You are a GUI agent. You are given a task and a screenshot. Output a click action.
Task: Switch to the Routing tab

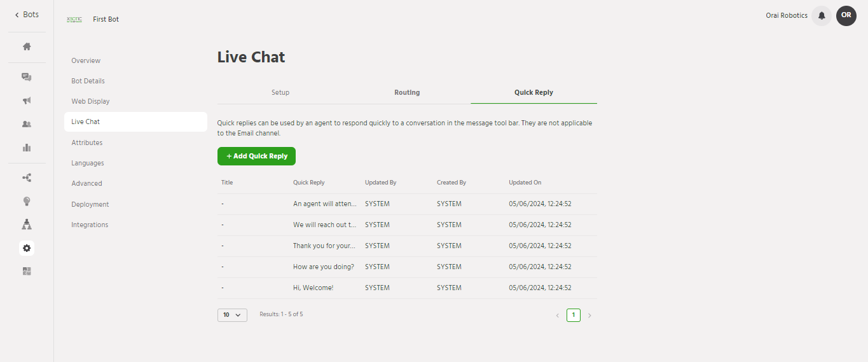click(x=407, y=92)
